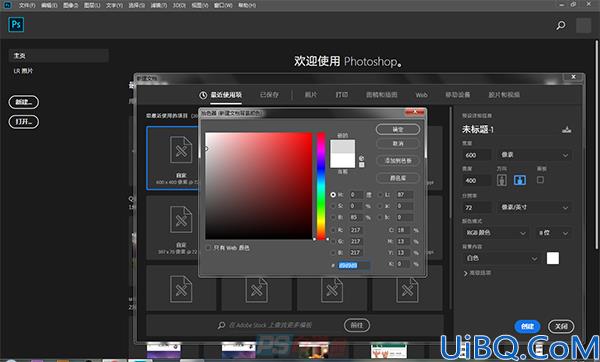Screen dimensions: 600x362
Task: Click 关闭 in new document dialog
Action: pos(561,326)
